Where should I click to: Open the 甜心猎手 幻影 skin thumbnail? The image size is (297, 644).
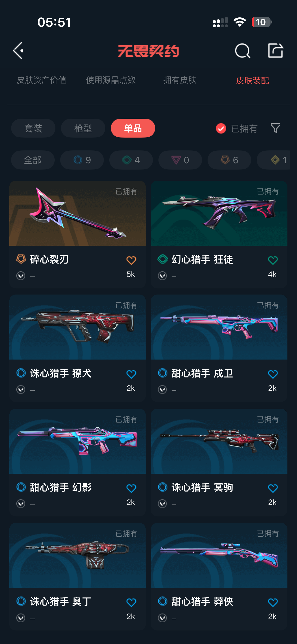(78, 441)
